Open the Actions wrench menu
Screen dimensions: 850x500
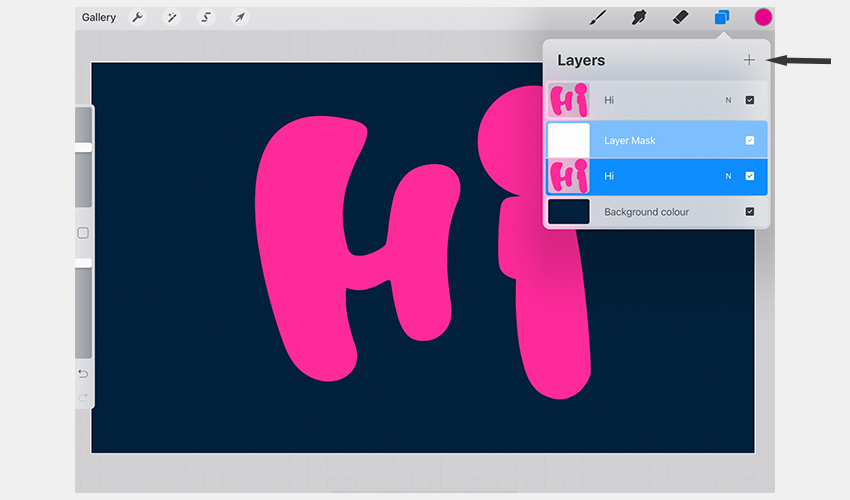pyautogui.click(x=138, y=17)
